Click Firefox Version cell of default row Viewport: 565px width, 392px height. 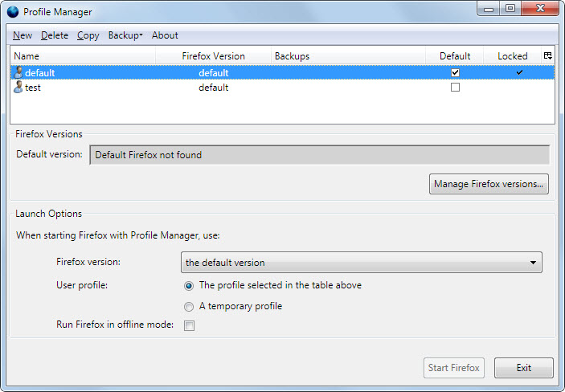pos(213,73)
